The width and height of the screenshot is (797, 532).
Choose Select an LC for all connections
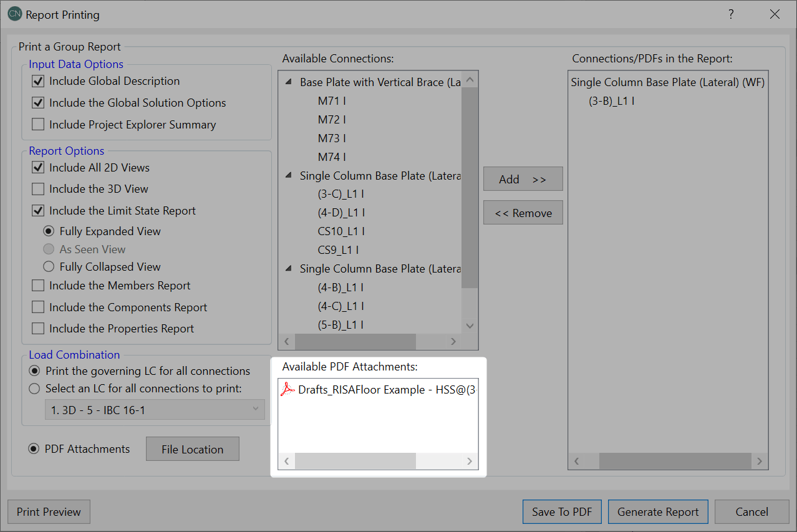point(35,389)
